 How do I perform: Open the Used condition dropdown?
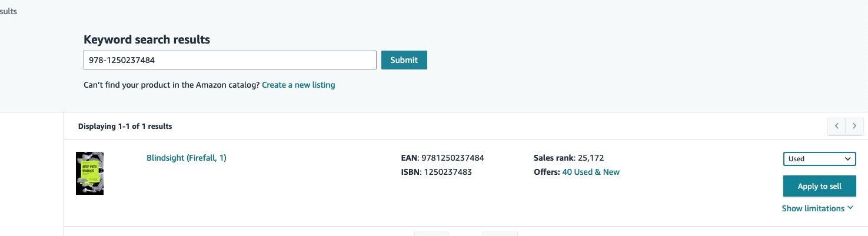(x=819, y=158)
